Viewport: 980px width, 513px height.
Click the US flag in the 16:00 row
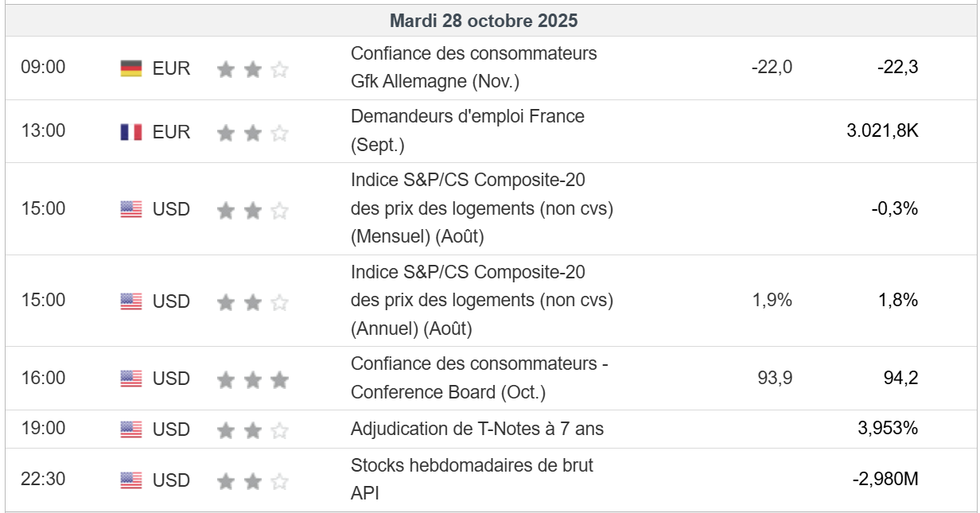pos(131,379)
